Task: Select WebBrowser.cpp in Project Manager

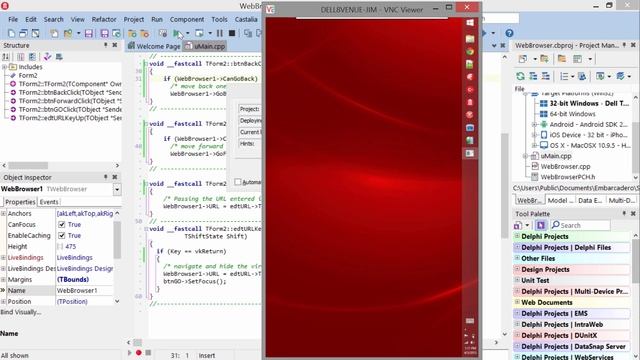Action: (x=565, y=167)
